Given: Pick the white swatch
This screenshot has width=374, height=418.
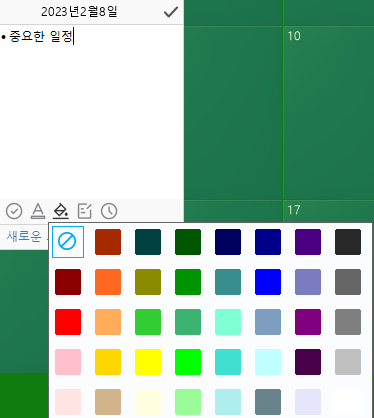Looking at the screenshot, I should tap(348, 402).
